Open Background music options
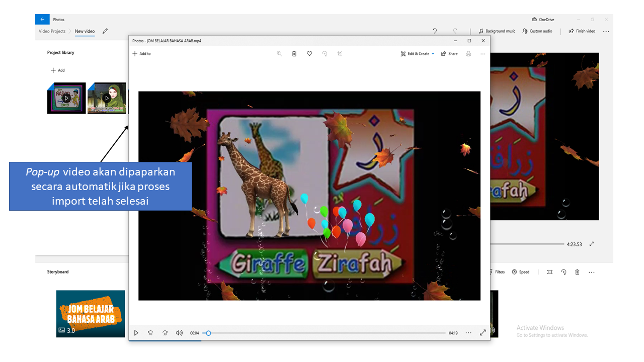This screenshot has width=644, height=362. pos(497,31)
